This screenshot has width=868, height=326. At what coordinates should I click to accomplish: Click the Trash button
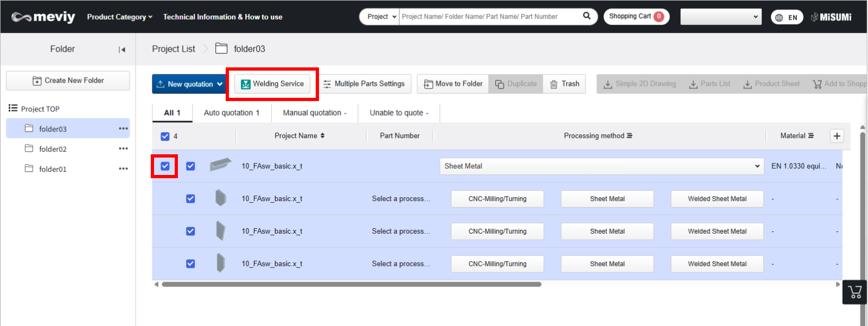tap(565, 84)
